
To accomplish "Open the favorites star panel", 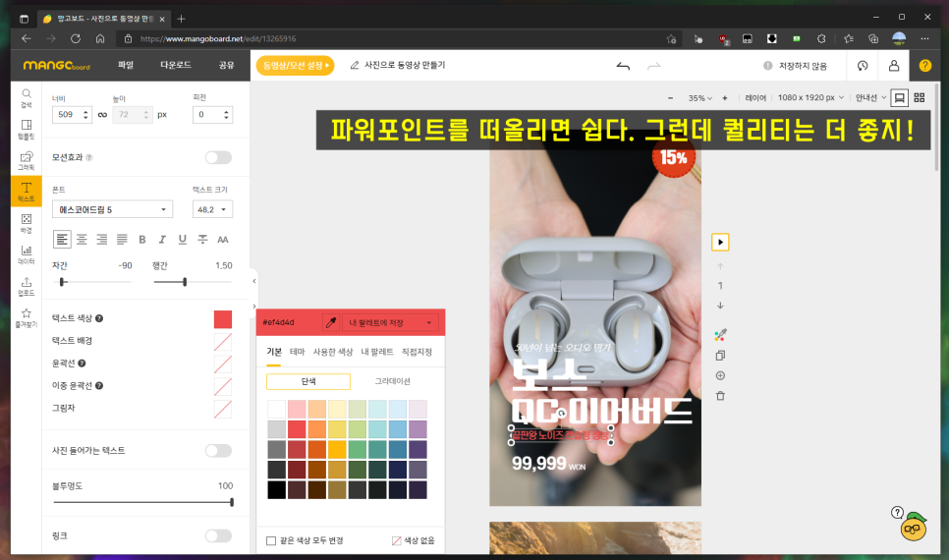I will point(26,318).
